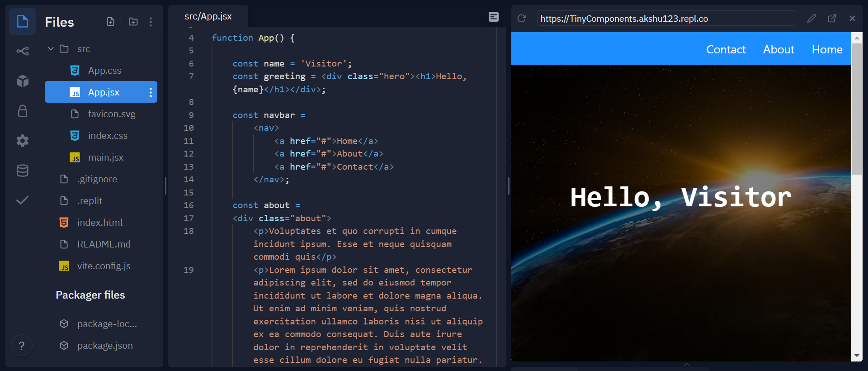The image size is (868, 371).
Task: Open package.json file
Action: [x=101, y=346]
